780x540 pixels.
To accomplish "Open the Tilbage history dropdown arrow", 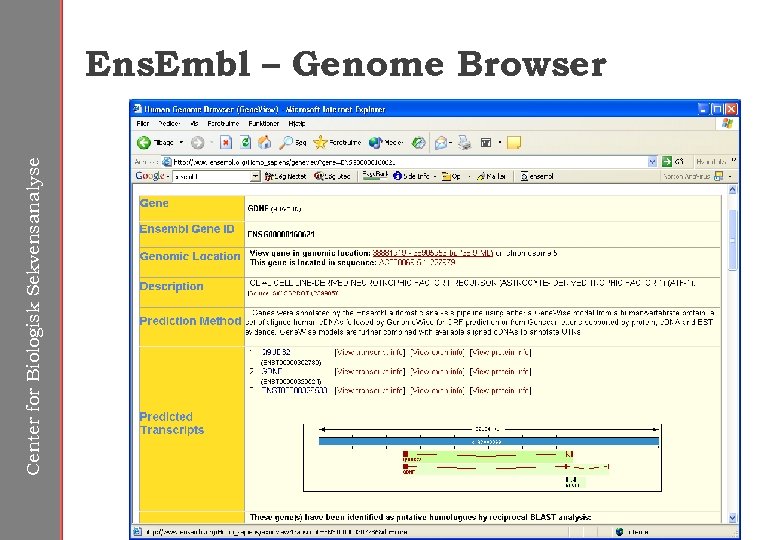I will [x=181, y=143].
